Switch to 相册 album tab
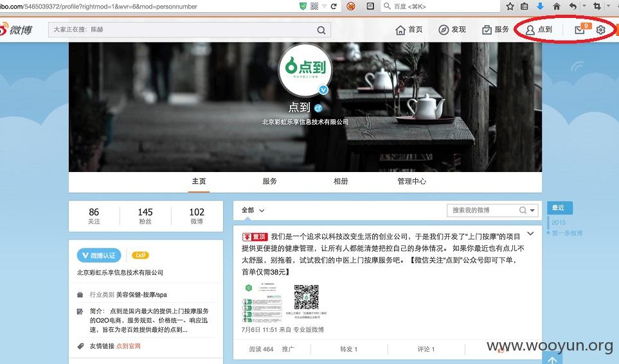619x364 pixels. point(341,181)
